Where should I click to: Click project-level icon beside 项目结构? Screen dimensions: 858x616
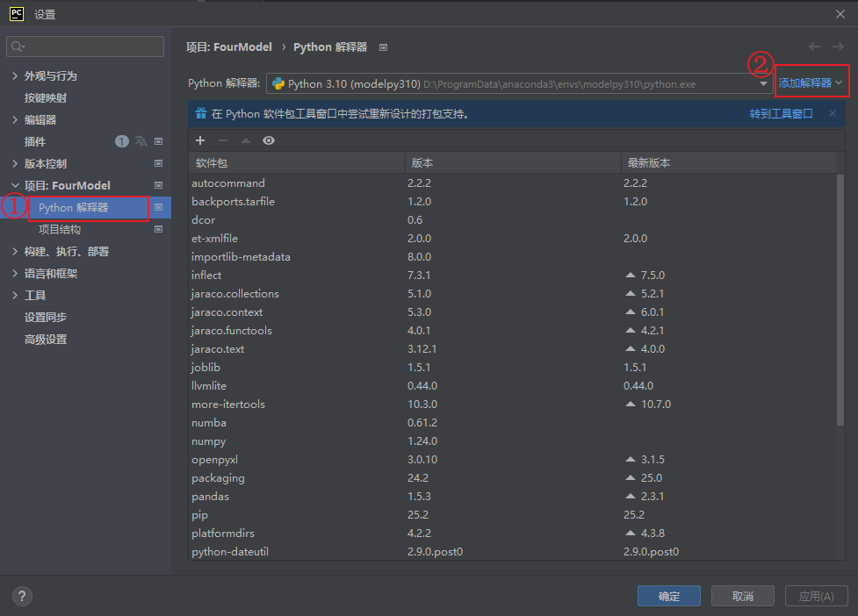click(x=159, y=229)
